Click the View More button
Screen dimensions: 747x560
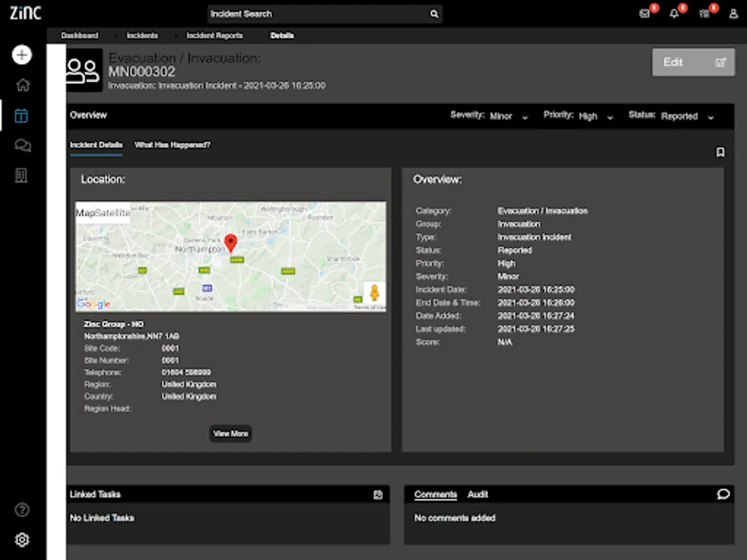230,434
